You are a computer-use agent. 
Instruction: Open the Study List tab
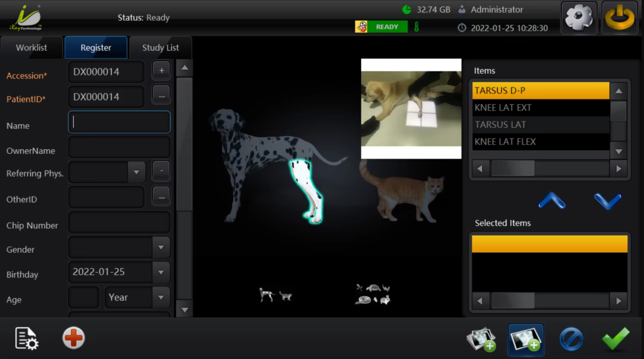[160, 47]
